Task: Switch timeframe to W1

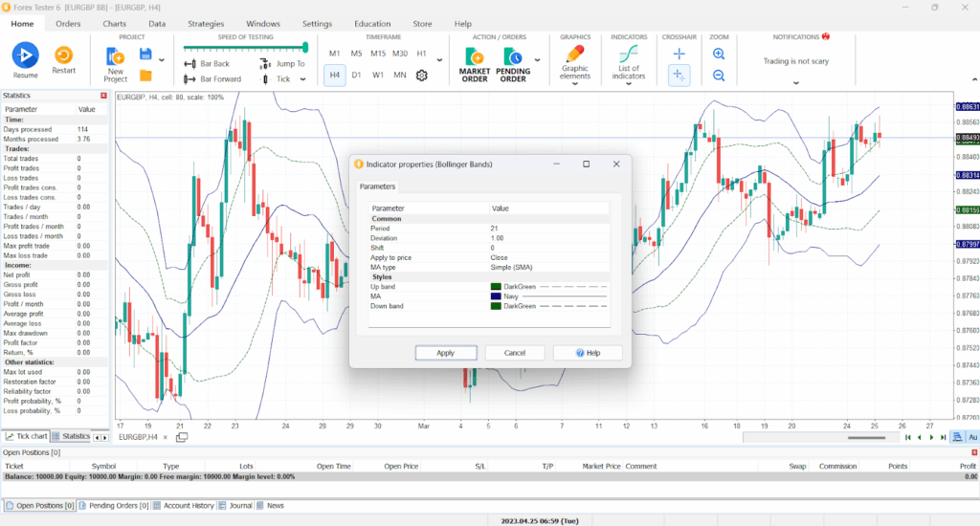Action: 378,75
